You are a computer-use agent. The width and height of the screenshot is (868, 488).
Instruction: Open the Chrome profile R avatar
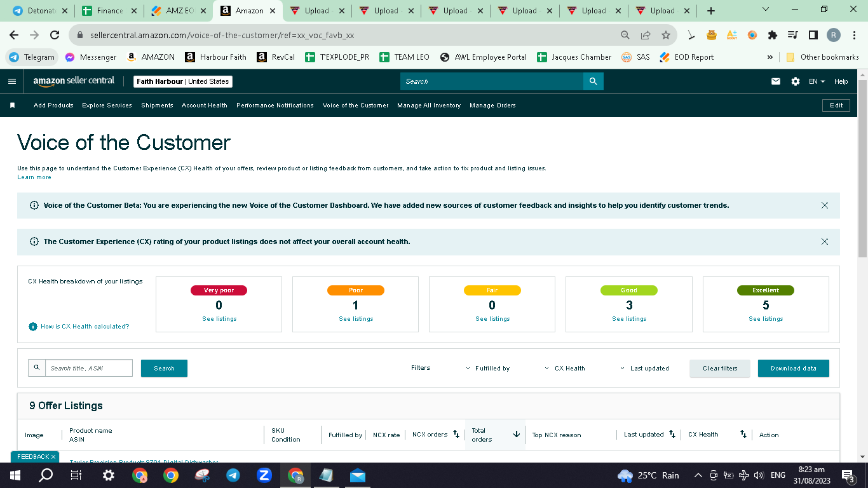(833, 35)
